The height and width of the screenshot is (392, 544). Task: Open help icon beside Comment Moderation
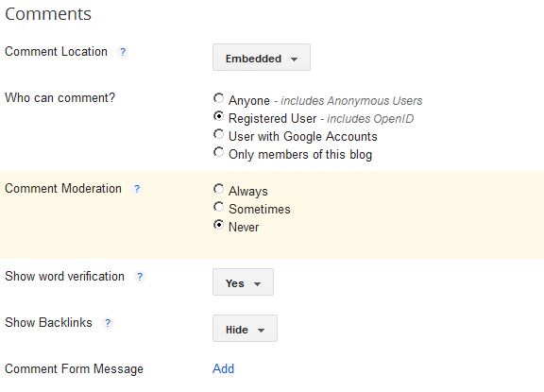[x=137, y=189]
